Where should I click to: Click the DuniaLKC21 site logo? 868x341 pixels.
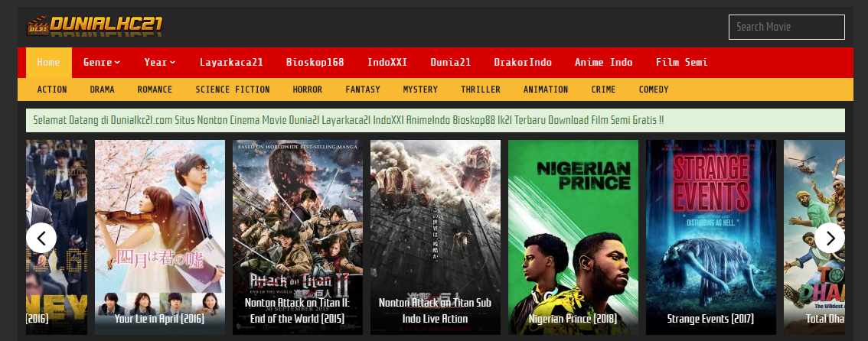95,25
